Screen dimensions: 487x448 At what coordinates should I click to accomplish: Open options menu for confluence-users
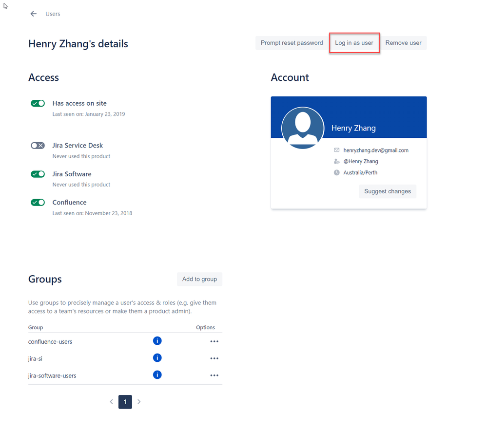[214, 341]
